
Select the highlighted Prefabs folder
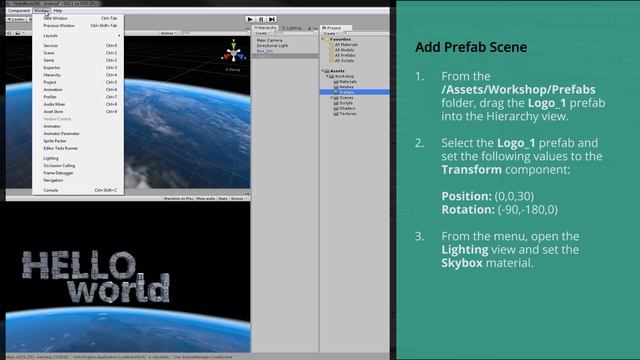point(355,92)
